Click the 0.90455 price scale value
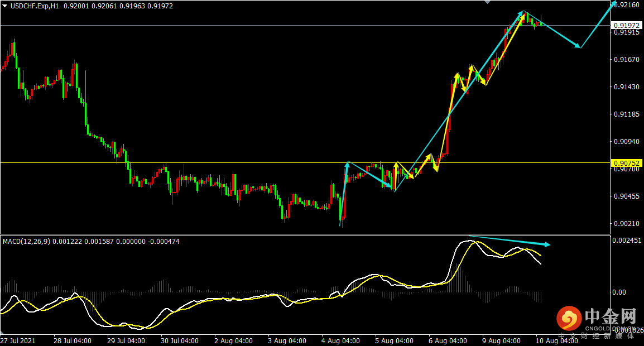 pos(627,196)
